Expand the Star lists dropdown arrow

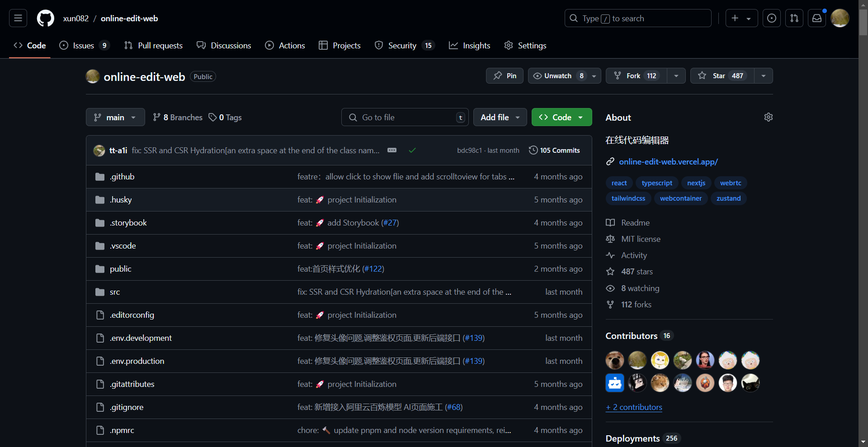click(764, 75)
